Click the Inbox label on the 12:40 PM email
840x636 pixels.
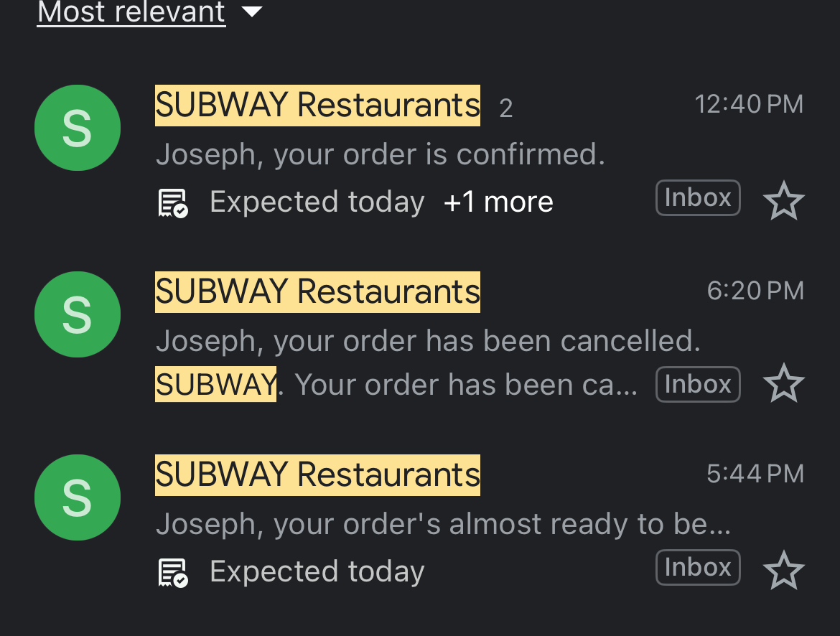coord(697,198)
